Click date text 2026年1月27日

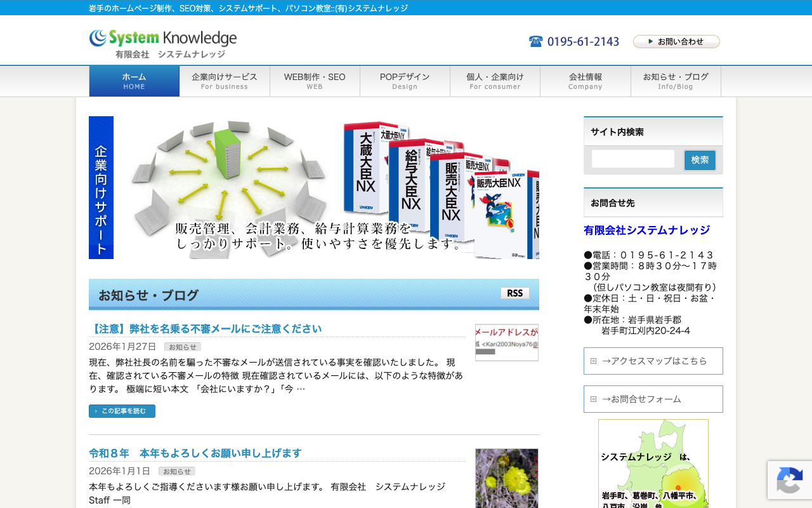point(122,347)
